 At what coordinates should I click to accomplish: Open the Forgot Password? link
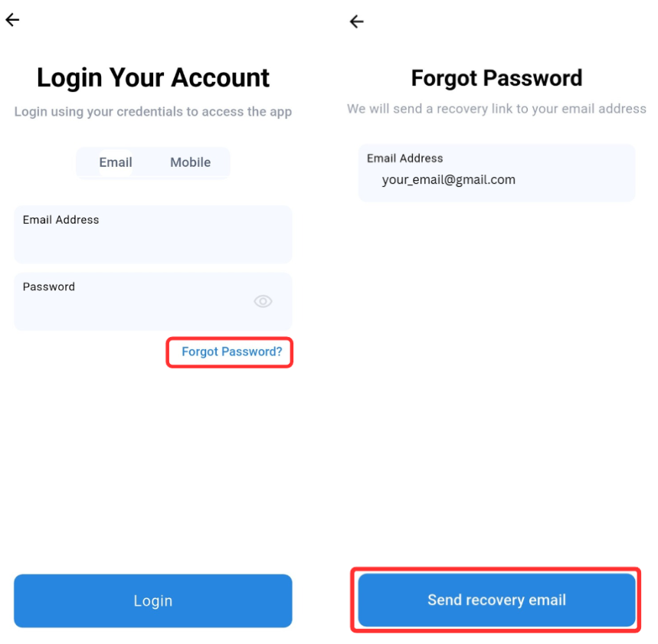pyautogui.click(x=231, y=352)
